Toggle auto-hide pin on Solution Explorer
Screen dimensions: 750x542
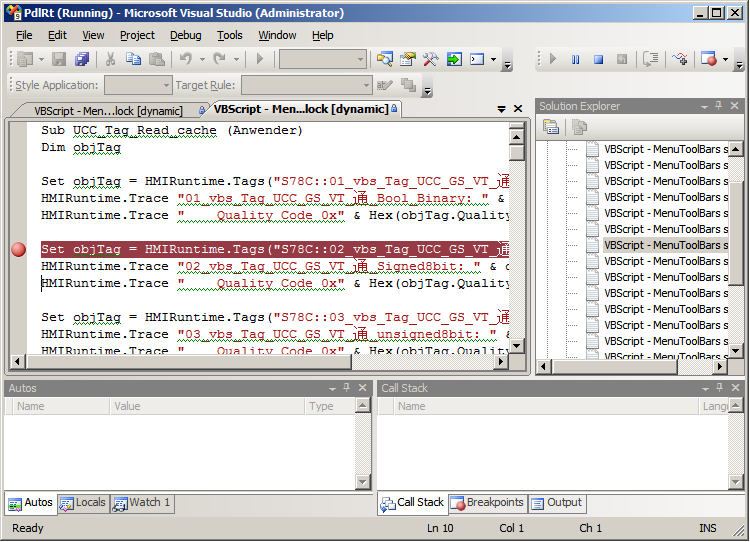[719, 106]
